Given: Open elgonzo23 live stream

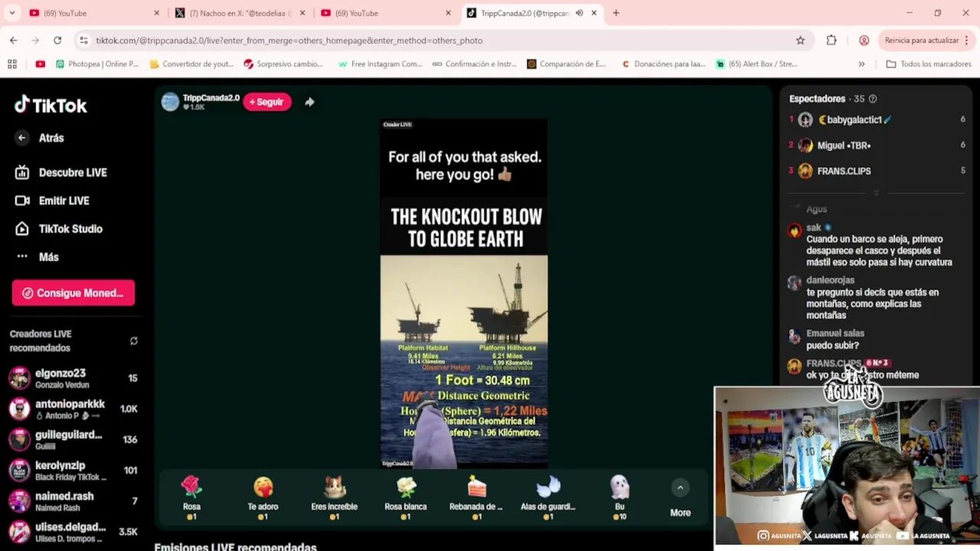Looking at the screenshot, I should pyautogui.click(x=73, y=378).
